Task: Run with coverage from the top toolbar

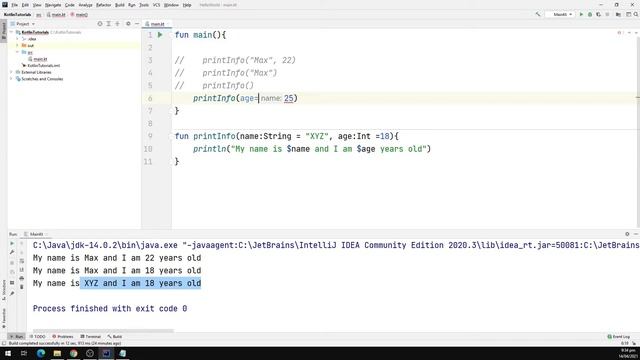Action: coord(598,14)
